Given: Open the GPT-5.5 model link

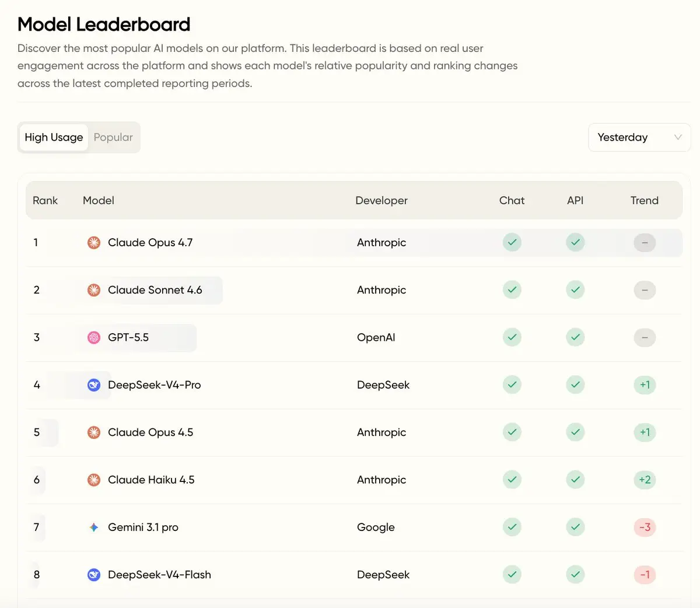Looking at the screenshot, I should [128, 337].
